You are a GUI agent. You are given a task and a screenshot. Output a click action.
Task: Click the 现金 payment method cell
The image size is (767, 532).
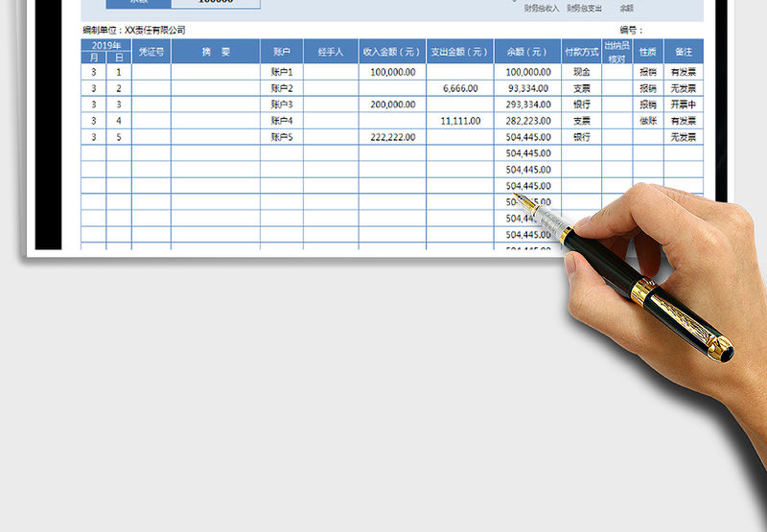pos(581,72)
